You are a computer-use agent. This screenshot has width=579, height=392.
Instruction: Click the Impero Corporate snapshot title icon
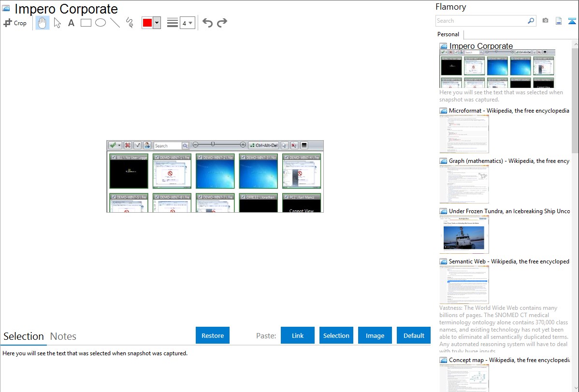[x=6, y=8]
